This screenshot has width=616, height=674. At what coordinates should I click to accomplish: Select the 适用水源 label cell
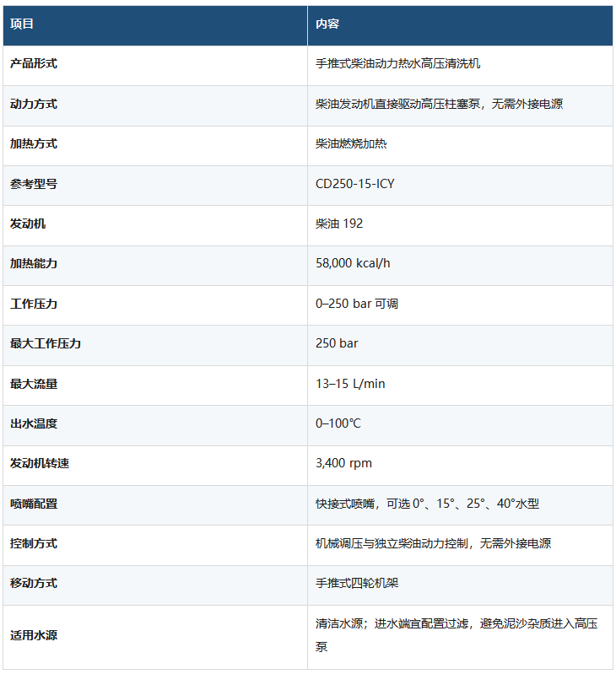(155, 638)
